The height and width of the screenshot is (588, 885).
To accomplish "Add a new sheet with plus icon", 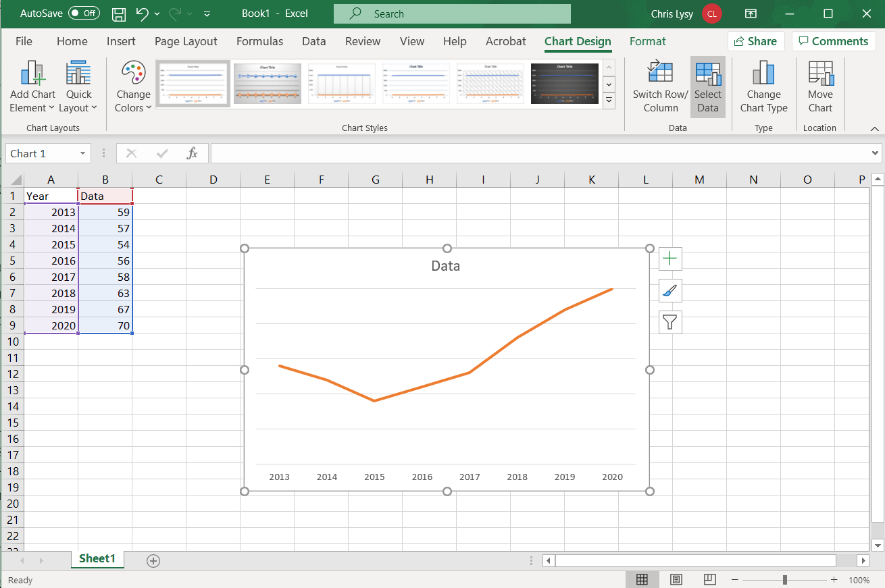I will [153, 561].
